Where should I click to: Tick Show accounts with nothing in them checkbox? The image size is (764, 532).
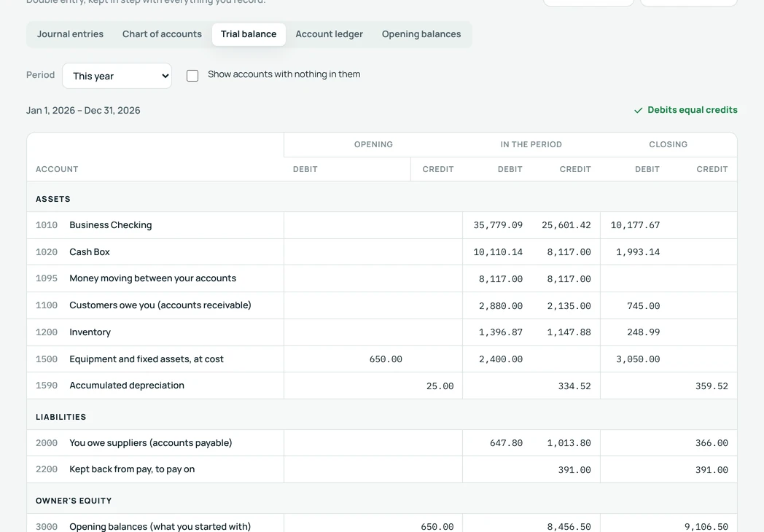click(192, 76)
